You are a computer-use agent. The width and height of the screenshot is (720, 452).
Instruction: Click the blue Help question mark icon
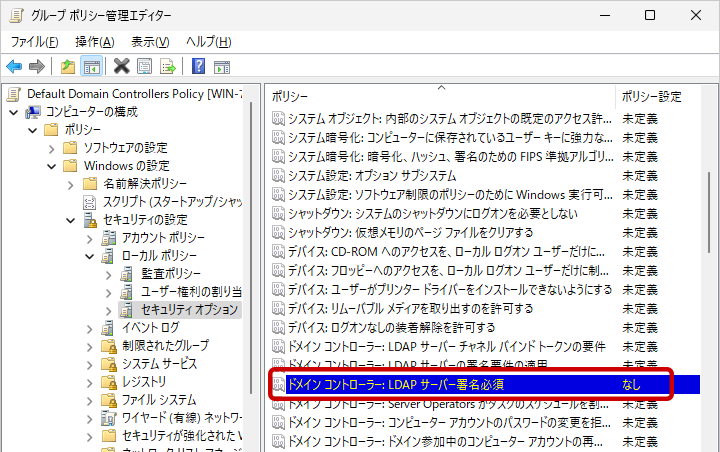point(198,66)
